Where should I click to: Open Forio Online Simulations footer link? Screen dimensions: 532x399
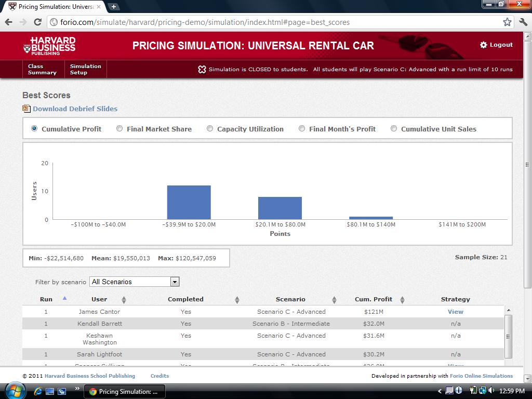[x=482, y=376]
